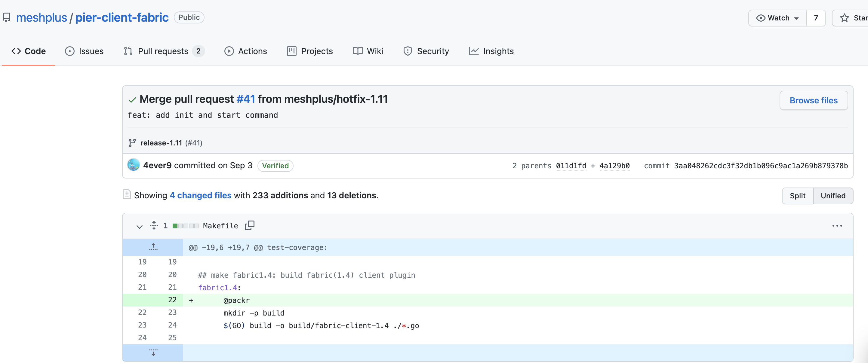Click the green commit status checkmark
The height and width of the screenshot is (363, 868).
pos(132,100)
